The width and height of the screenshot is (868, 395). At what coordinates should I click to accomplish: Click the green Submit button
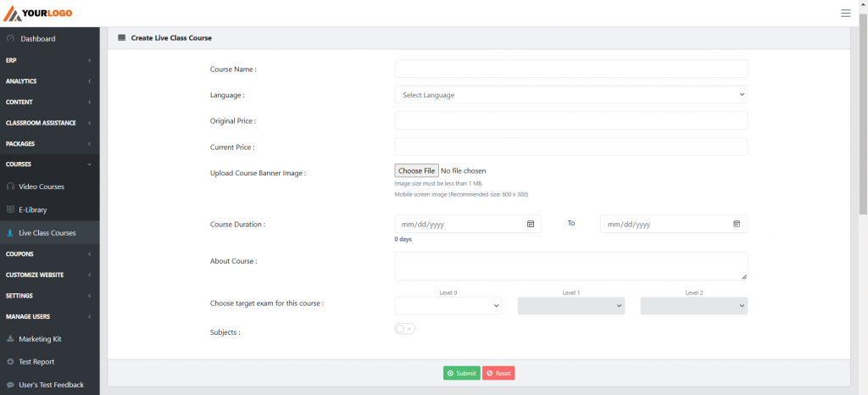(462, 374)
